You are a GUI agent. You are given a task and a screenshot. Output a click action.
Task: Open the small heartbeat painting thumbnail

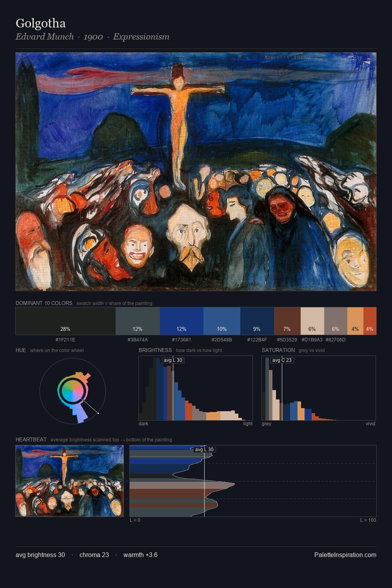pos(69,481)
